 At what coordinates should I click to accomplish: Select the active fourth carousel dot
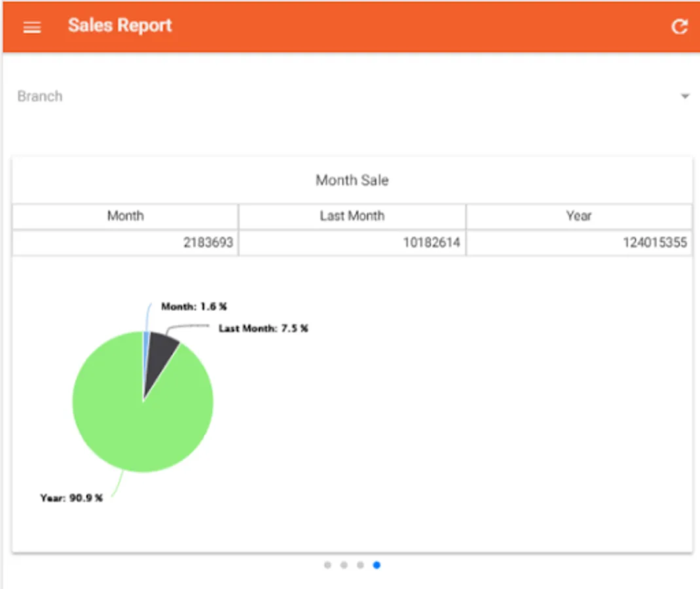(x=377, y=565)
